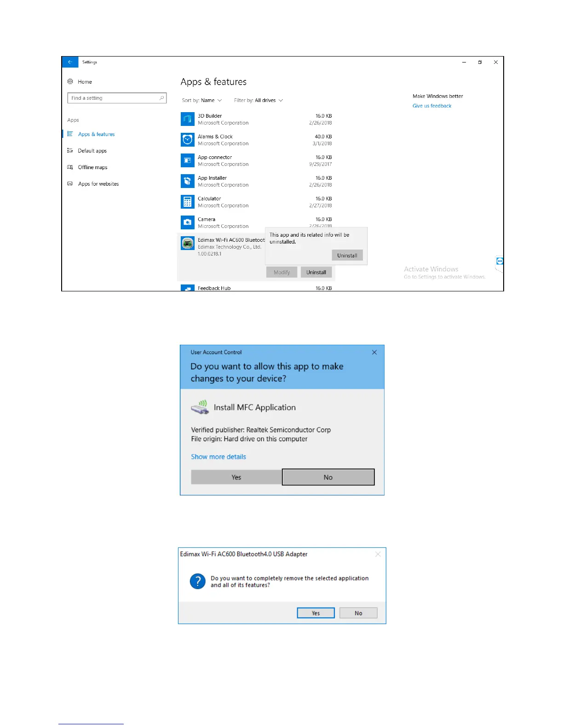Click the 3D Builder app name

pos(210,116)
